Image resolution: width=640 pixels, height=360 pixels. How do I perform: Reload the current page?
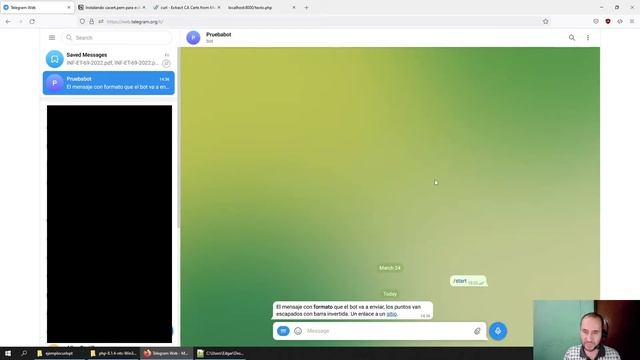tap(32, 21)
